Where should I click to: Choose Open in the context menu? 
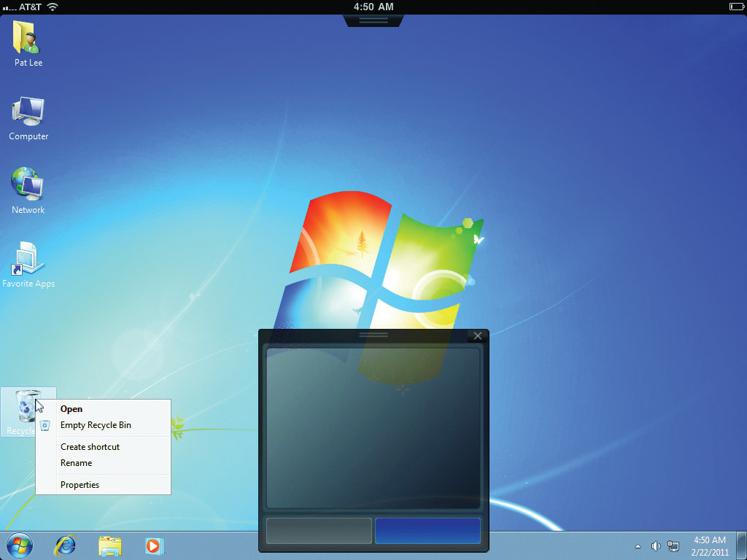pyautogui.click(x=71, y=409)
